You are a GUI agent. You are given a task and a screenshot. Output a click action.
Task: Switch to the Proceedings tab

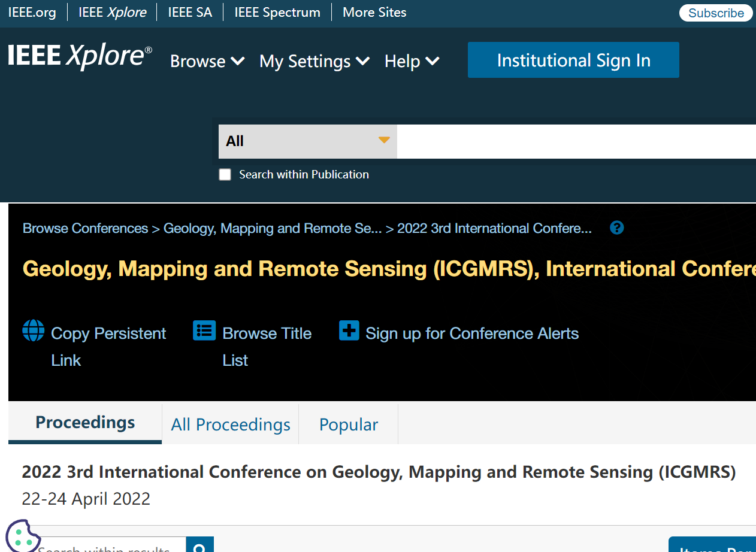85,423
